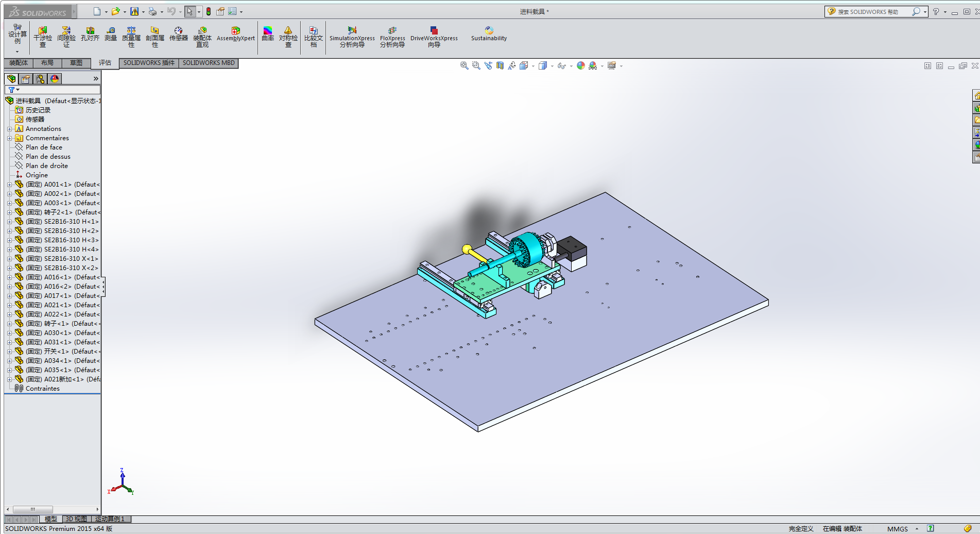Image resolution: width=980 pixels, height=534 pixels.
Task: Launch AssemblyXpert analysis
Action: pyautogui.click(x=235, y=35)
